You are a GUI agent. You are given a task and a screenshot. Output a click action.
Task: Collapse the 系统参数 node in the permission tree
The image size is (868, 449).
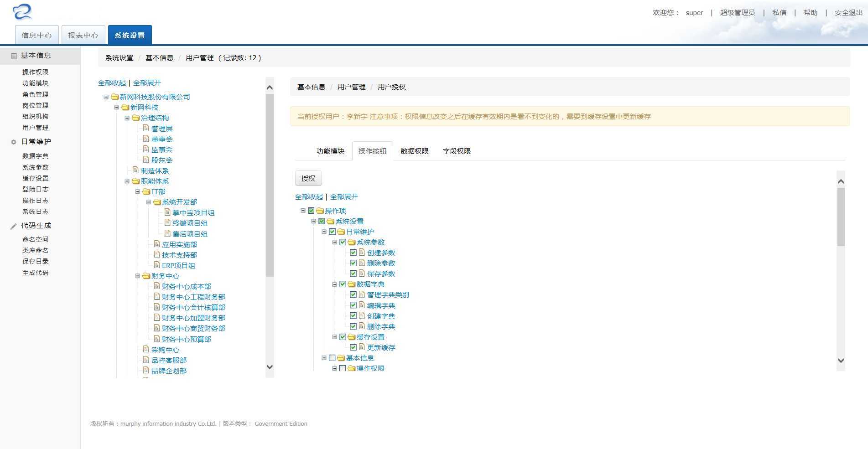(335, 242)
